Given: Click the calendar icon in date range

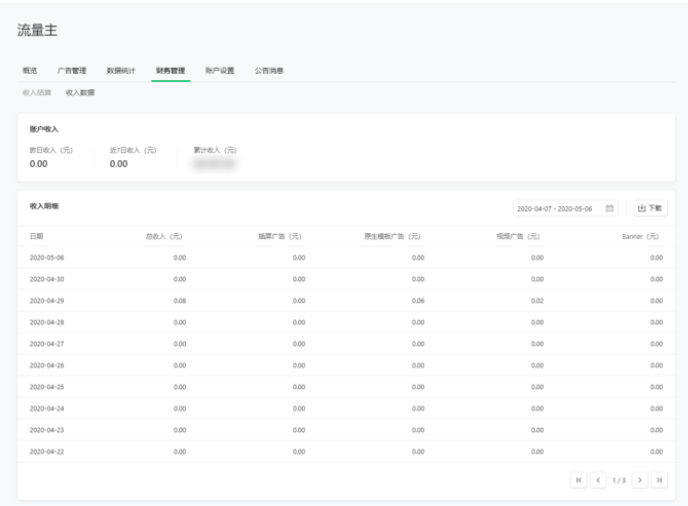Looking at the screenshot, I should (610, 208).
